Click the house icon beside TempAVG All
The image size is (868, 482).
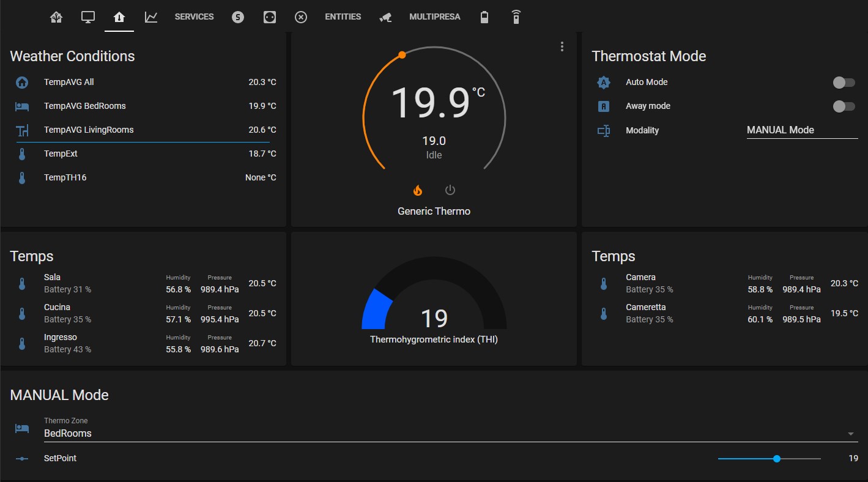(22, 82)
